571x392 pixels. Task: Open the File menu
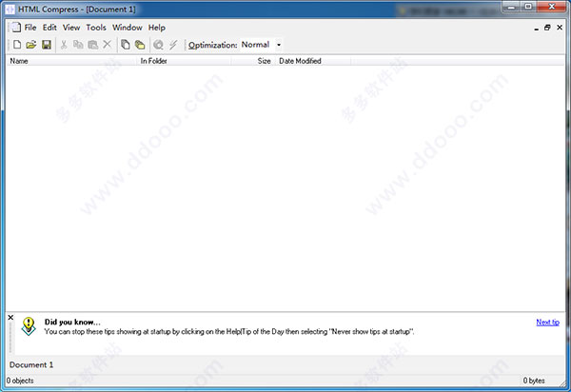[x=30, y=28]
